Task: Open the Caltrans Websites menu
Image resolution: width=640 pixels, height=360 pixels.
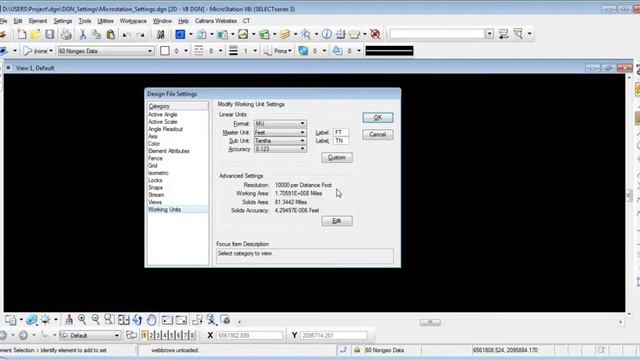Action: point(216,21)
